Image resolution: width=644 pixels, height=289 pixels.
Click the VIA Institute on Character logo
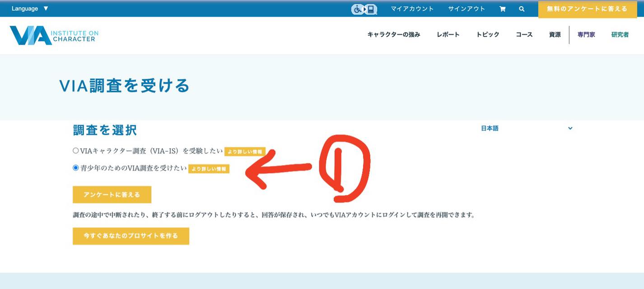(x=54, y=35)
